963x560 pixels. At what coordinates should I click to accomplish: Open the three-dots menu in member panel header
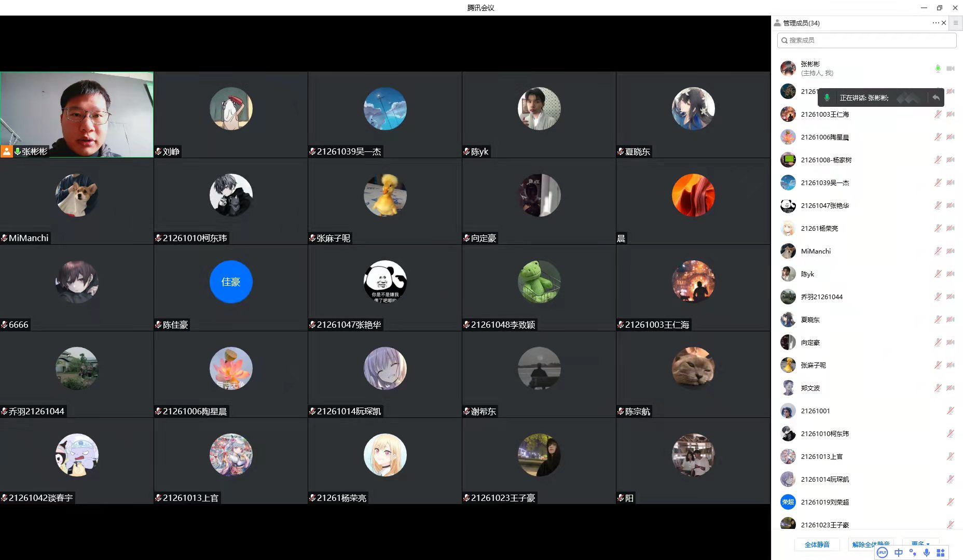[935, 23]
